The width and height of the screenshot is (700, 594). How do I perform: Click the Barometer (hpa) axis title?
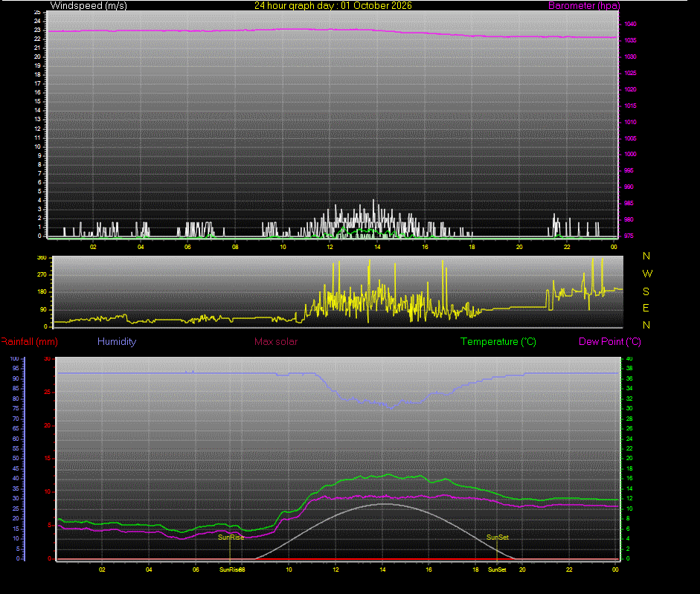pyautogui.click(x=584, y=5)
